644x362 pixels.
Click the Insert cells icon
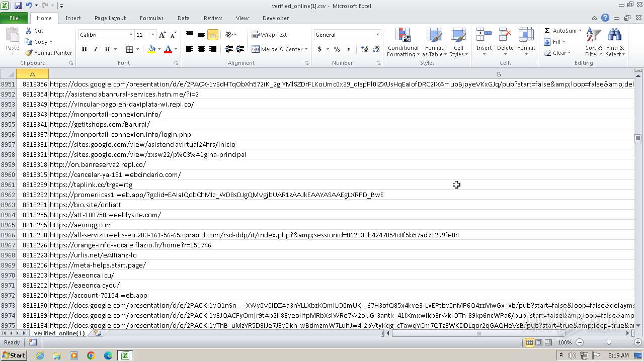pos(484,35)
